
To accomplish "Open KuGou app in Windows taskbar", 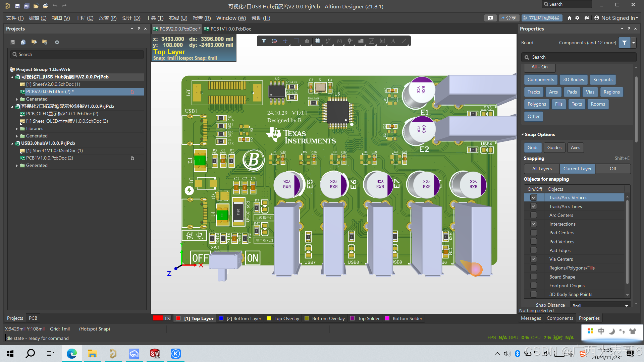I will (176, 354).
